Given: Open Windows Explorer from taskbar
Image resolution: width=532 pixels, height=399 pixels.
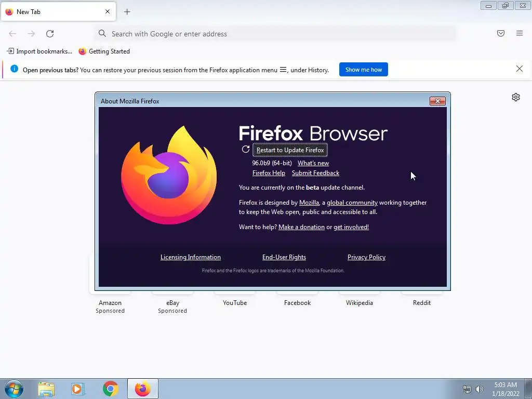Looking at the screenshot, I should pos(46,389).
